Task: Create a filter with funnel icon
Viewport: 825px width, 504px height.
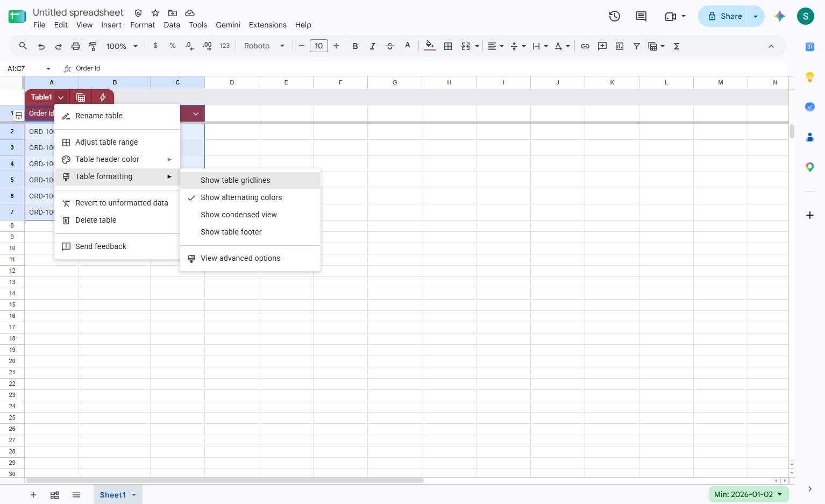Action: (637, 46)
